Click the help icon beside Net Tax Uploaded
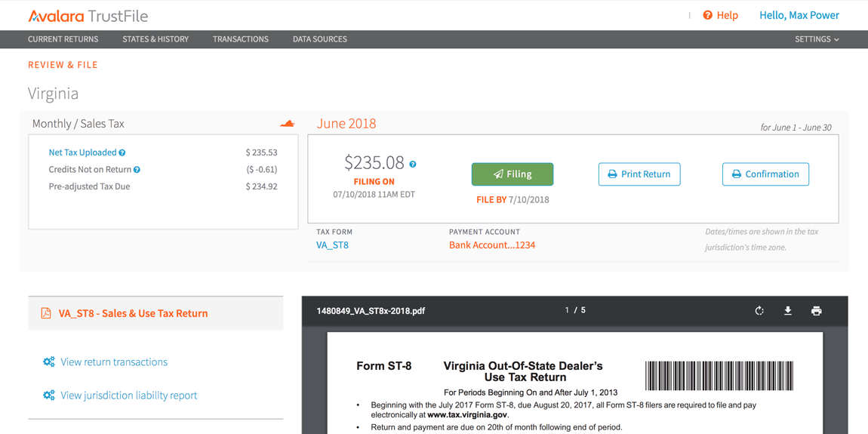The width and height of the screenshot is (868, 434). point(122,152)
